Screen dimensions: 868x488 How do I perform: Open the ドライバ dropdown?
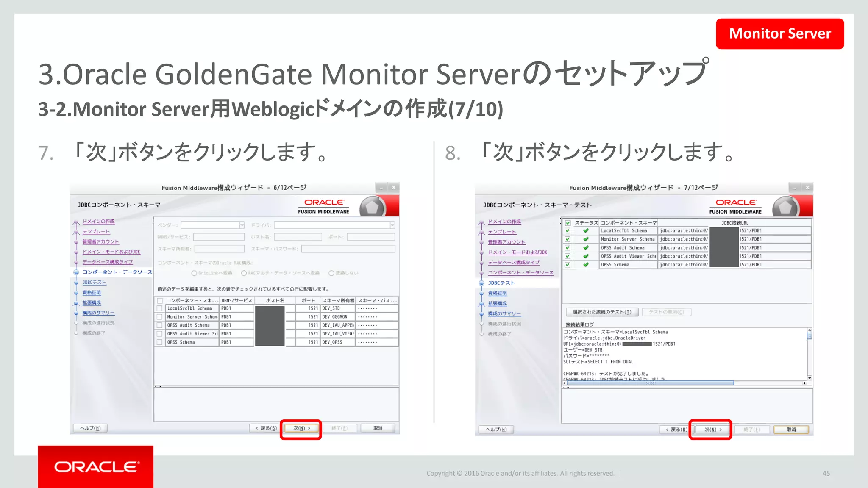[x=334, y=225]
